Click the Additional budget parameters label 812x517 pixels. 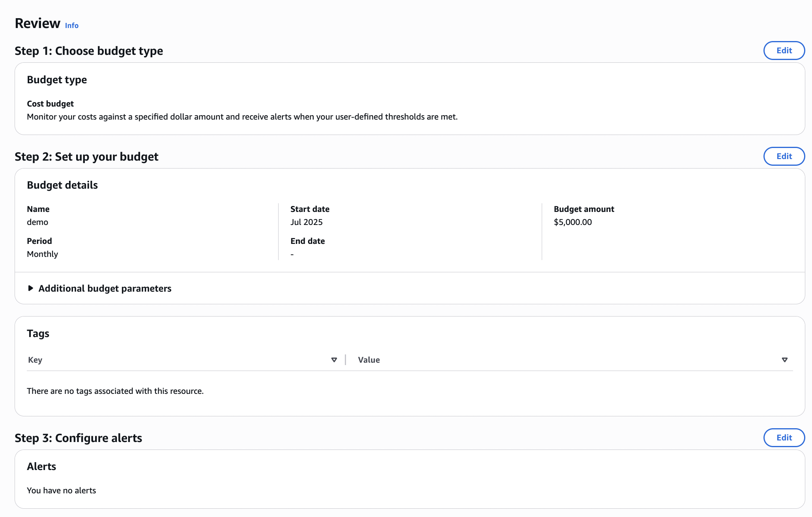(x=105, y=288)
